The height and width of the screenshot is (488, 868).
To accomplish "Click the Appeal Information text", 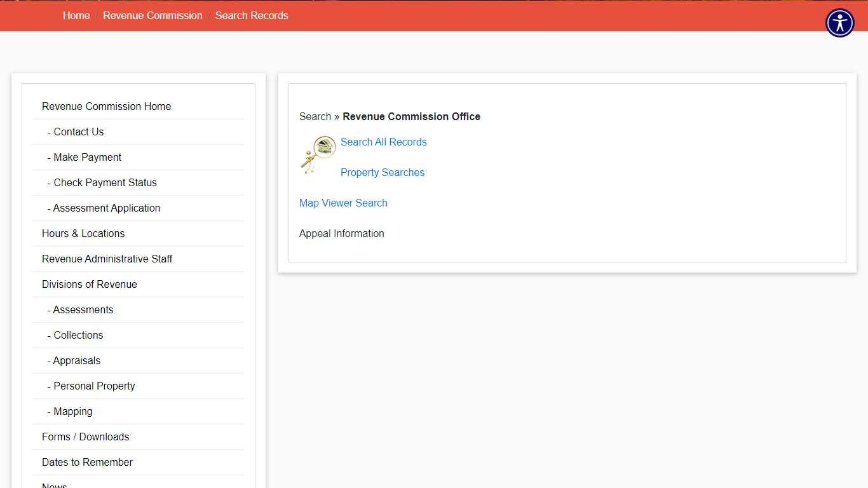I will click(x=342, y=233).
